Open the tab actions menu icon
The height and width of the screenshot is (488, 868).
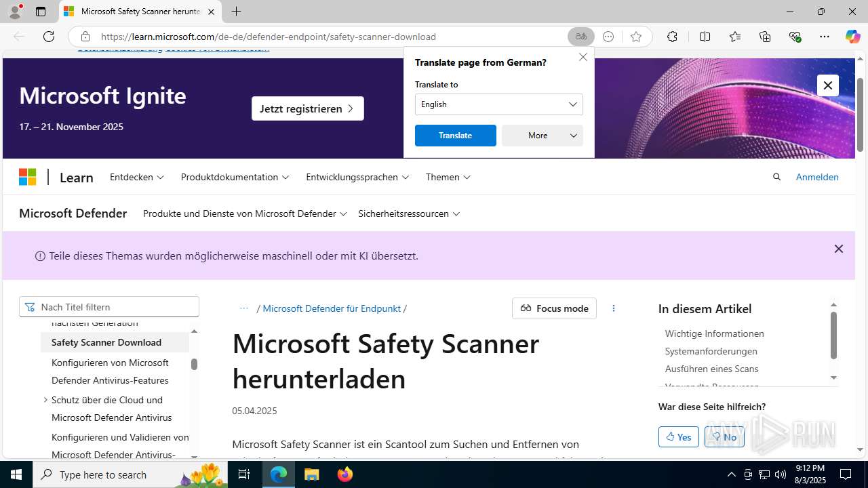click(41, 12)
